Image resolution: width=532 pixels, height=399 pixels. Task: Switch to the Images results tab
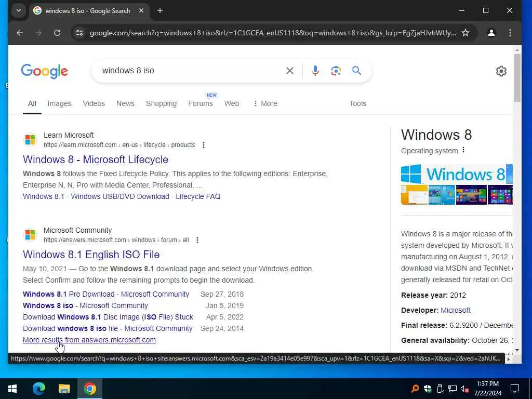(x=59, y=103)
